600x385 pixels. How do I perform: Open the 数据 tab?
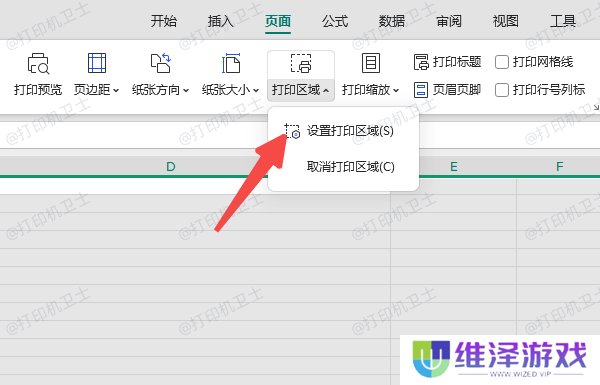click(x=392, y=21)
